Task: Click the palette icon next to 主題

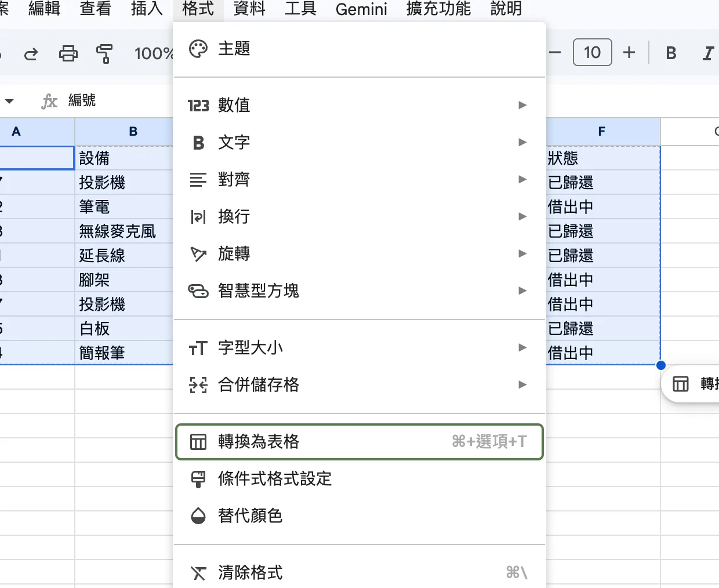Action: click(198, 49)
